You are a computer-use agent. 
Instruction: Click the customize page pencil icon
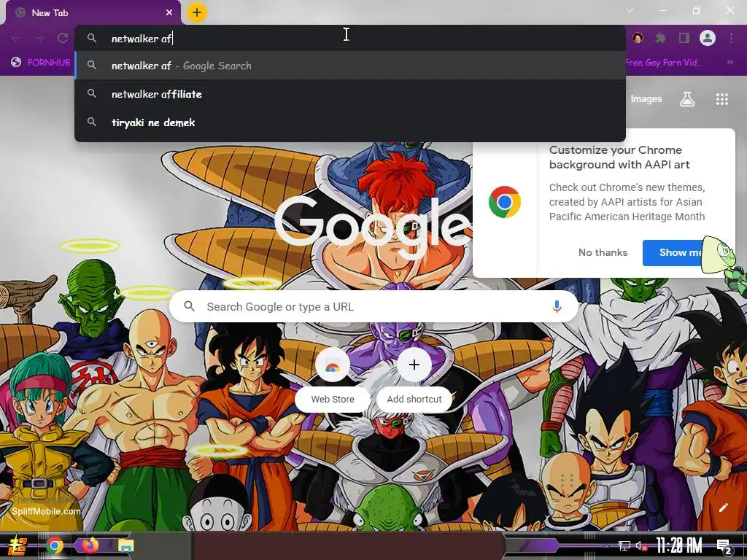click(x=723, y=507)
